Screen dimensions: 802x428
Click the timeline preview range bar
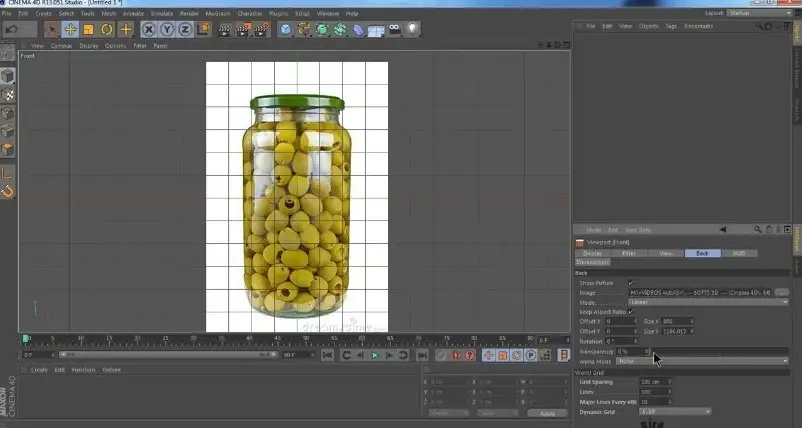coord(168,354)
